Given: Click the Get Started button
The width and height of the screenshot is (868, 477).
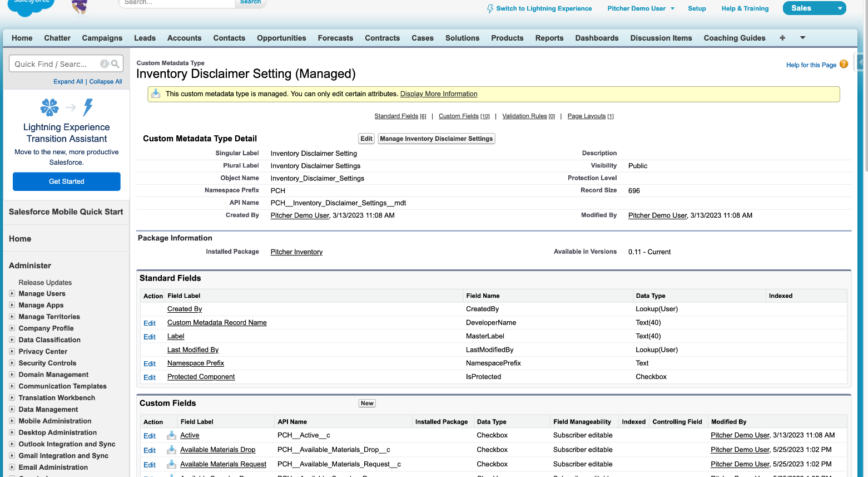Looking at the screenshot, I should [67, 181].
